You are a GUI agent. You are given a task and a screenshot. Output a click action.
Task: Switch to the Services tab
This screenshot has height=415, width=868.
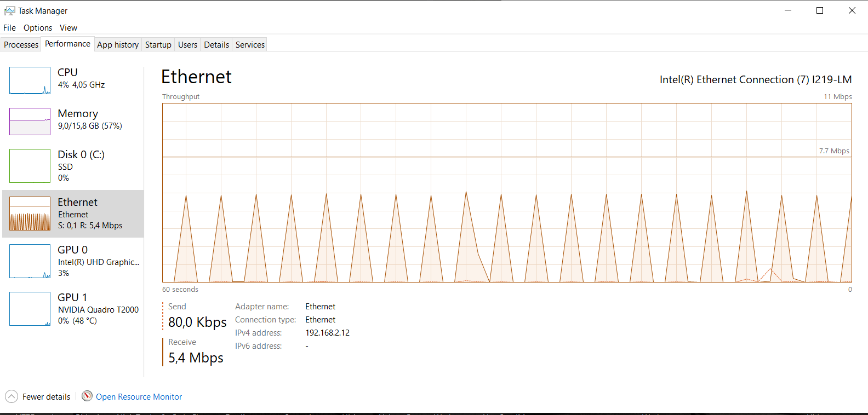pyautogui.click(x=250, y=45)
